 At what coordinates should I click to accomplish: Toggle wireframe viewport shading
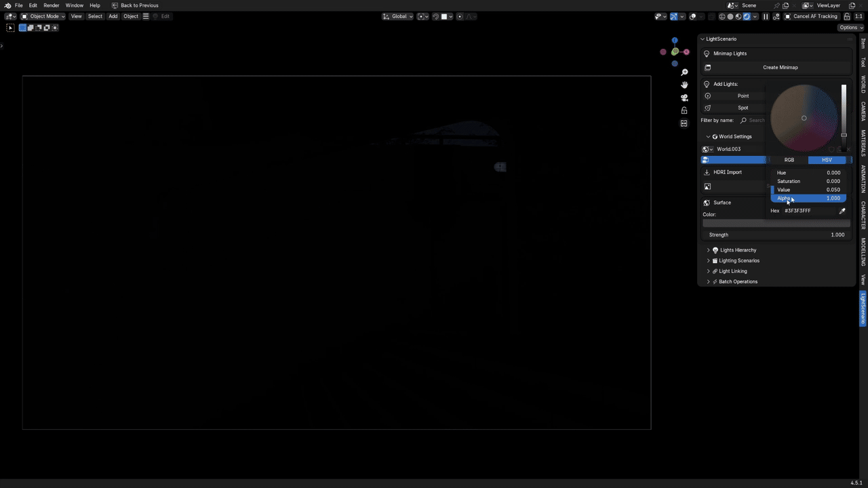coord(722,16)
